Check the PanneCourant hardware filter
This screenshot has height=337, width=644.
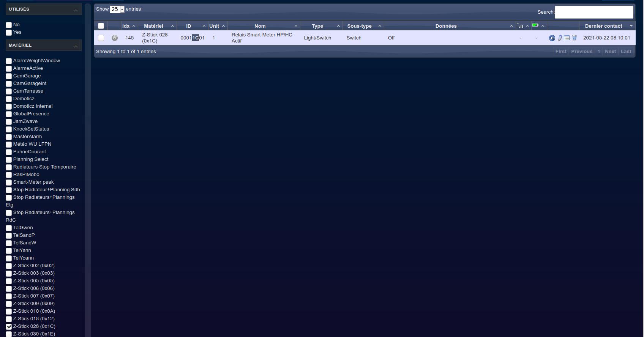pyautogui.click(x=9, y=152)
